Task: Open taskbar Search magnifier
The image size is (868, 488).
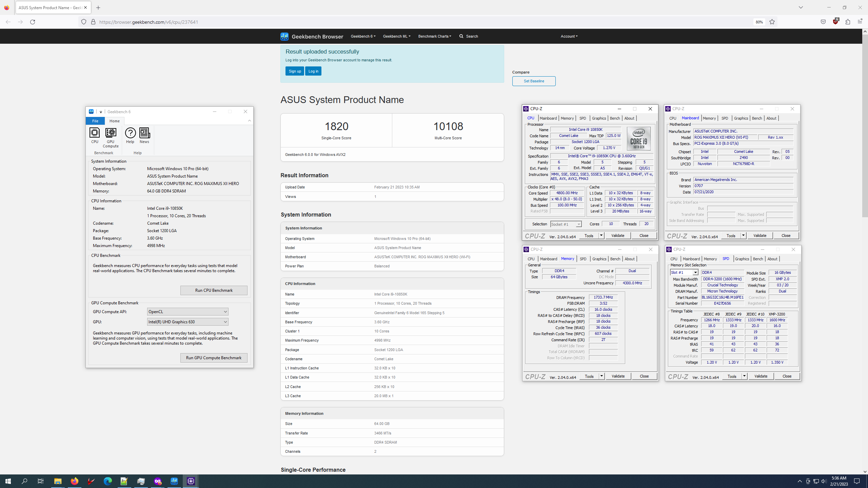Action: coord(24,481)
